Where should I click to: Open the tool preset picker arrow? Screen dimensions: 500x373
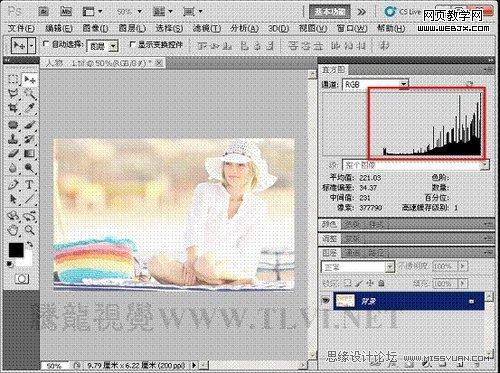point(32,45)
